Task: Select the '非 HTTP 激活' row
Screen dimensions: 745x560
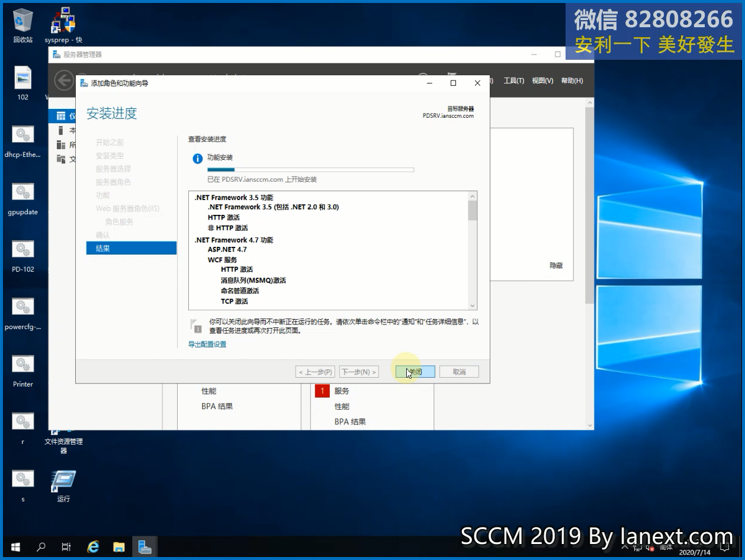Action: click(227, 228)
